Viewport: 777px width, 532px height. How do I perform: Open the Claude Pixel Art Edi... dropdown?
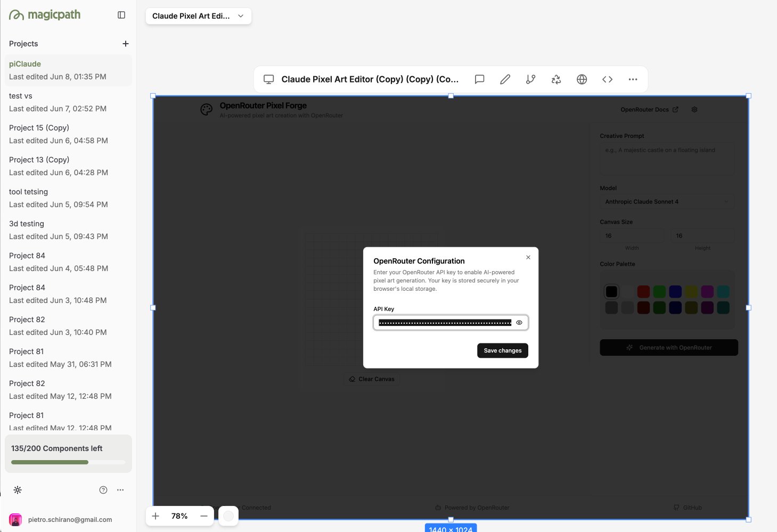(198, 16)
